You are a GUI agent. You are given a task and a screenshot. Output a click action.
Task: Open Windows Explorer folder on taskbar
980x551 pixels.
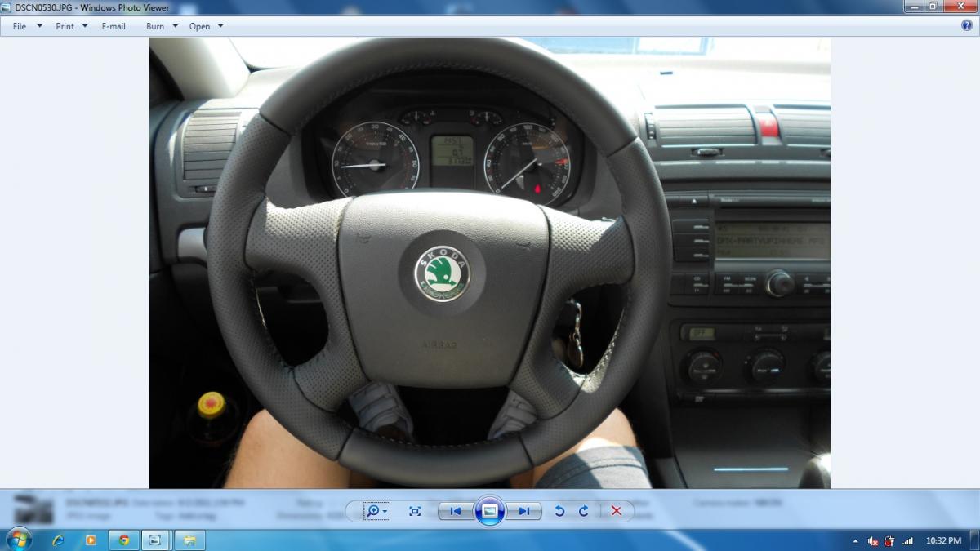189,540
